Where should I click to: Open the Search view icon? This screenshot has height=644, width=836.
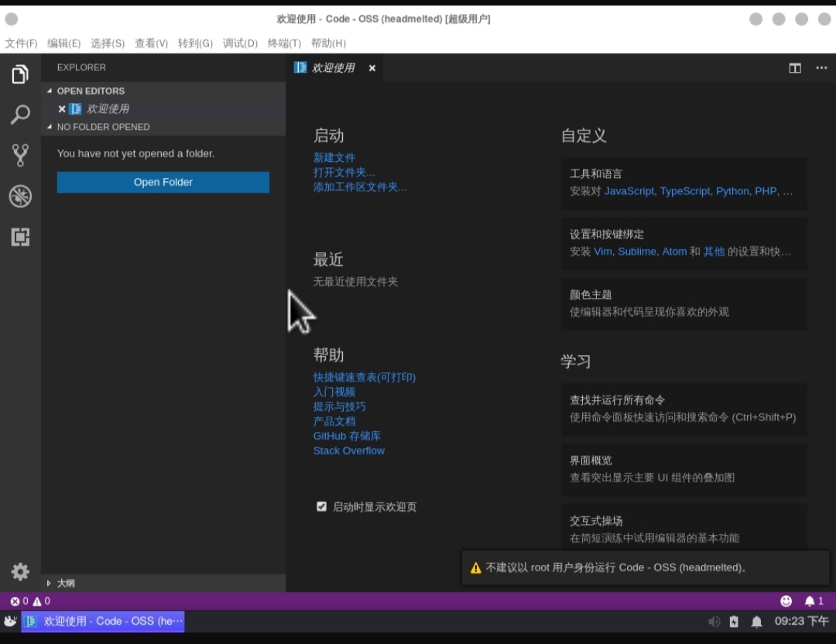[x=20, y=114]
